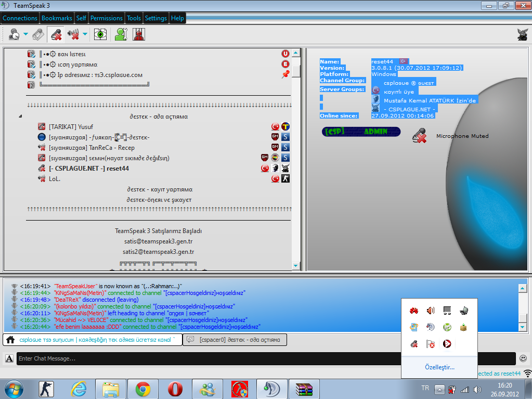Switch to the cspacer0 đεѕтεк chat tab

click(235, 340)
